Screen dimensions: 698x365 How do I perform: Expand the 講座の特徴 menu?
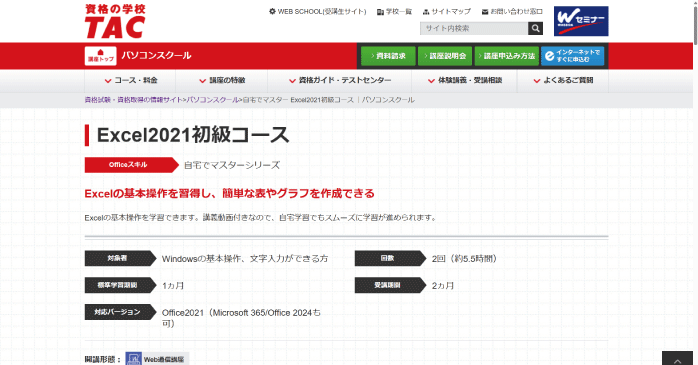pyautogui.click(x=222, y=81)
